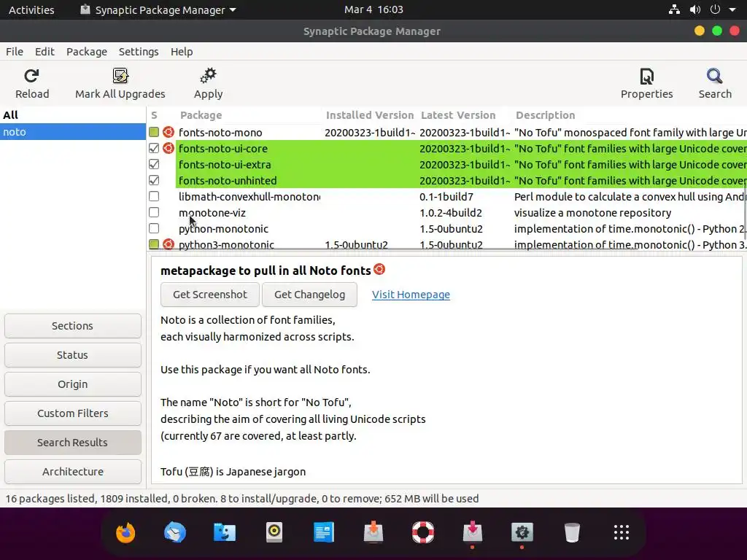Image resolution: width=747 pixels, height=560 pixels.
Task: Uncheck the fonts-noto-ui-extra checkbox
Action: click(x=153, y=164)
